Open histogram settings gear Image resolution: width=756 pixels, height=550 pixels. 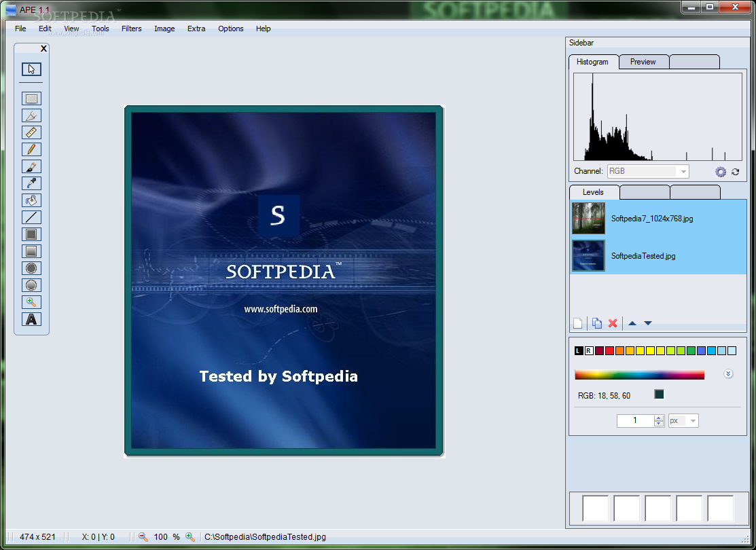pos(720,172)
